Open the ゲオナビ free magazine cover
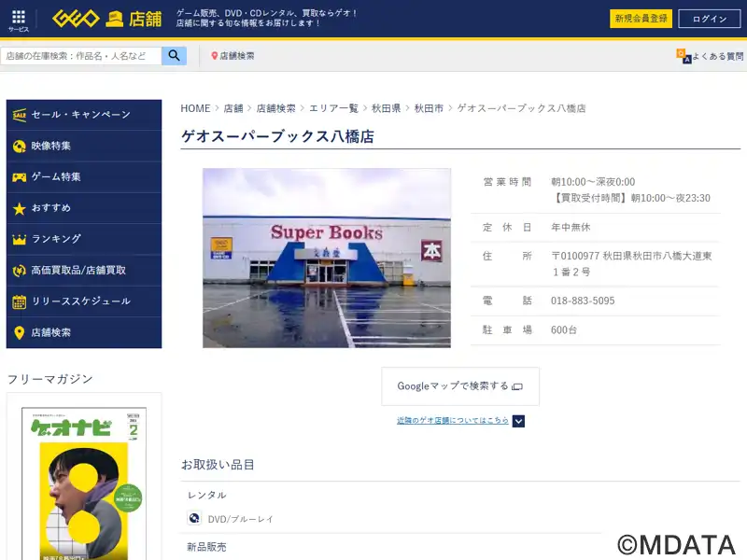747x560 pixels. point(84,483)
